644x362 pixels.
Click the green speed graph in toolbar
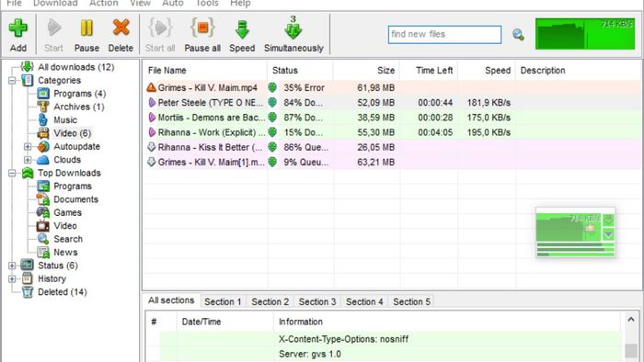585,34
